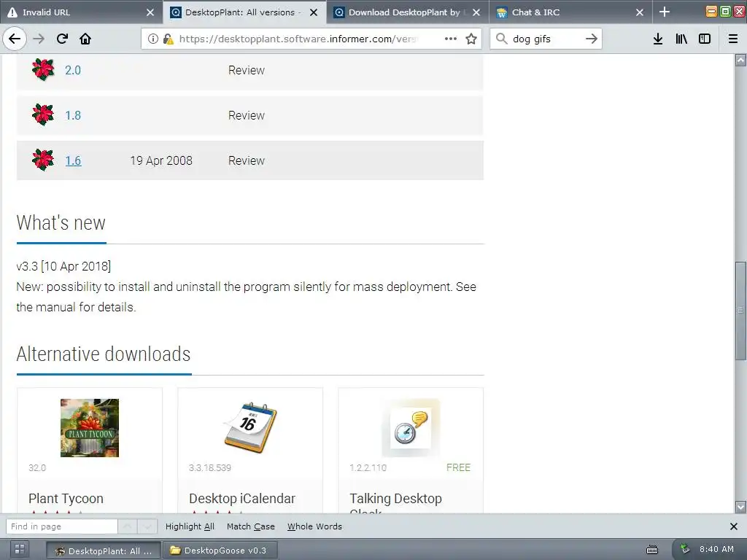This screenshot has height=560, width=747.
Task: Open the Desktop iCalendar title link
Action: pos(242,499)
